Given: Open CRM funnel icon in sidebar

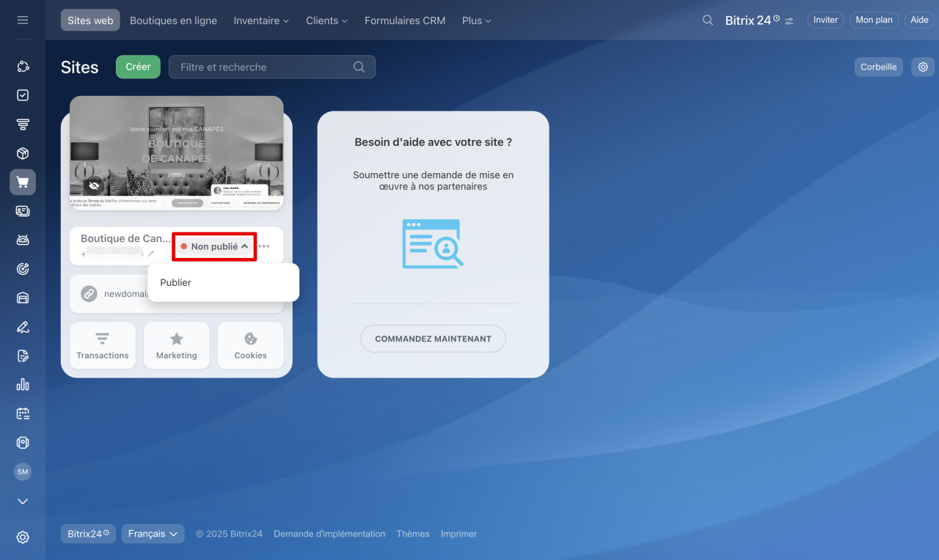Looking at the screenshot, I should click(23, 125).
